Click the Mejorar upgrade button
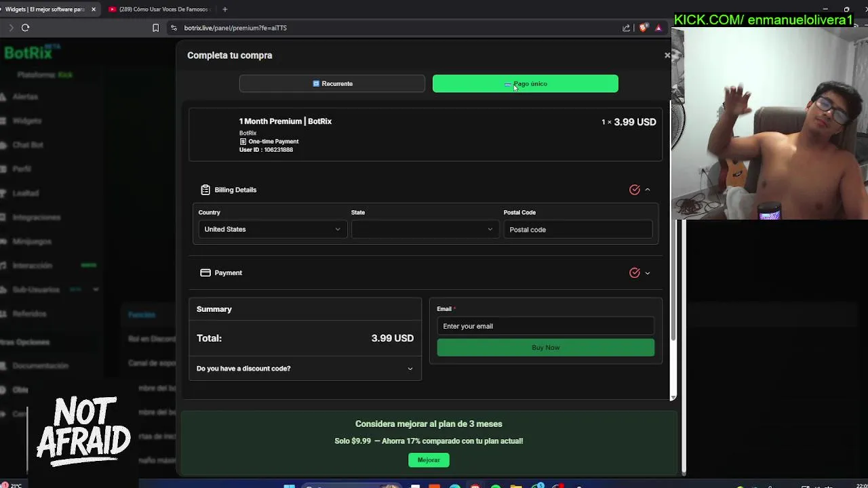Image resolution: width=868 pixels, height=488 pixels. coord(429,460)
